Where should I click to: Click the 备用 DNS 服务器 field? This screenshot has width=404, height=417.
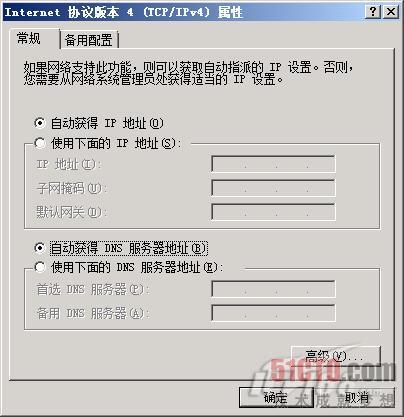(273, 313)
